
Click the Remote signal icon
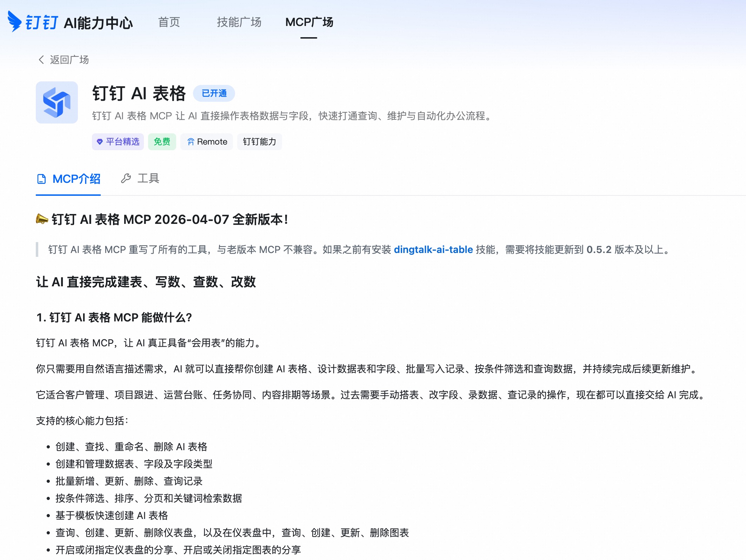coord(191,142)
